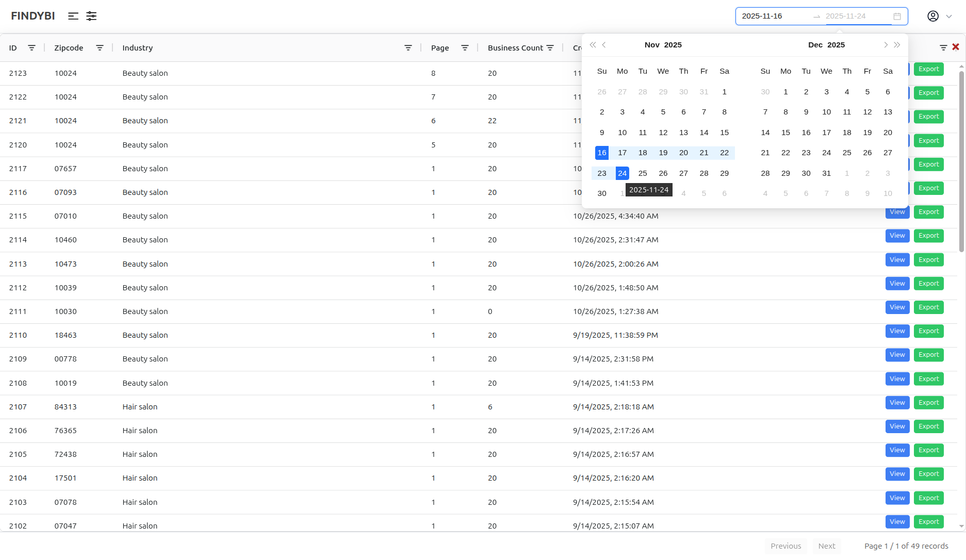The height and width of the screenshot is (560, 966).
Task: Go to previous year with double-left arrow
Action: 593,45
